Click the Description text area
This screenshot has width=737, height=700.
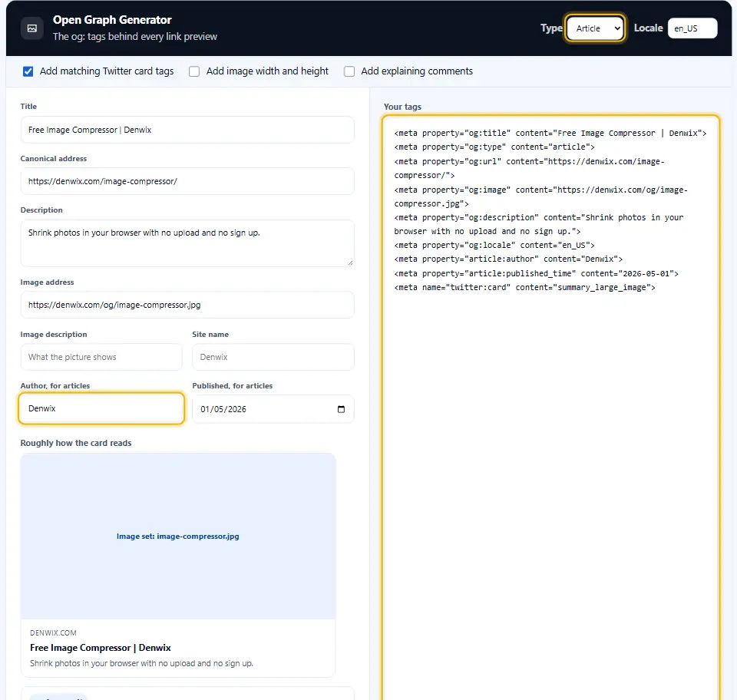click(187, 243)
